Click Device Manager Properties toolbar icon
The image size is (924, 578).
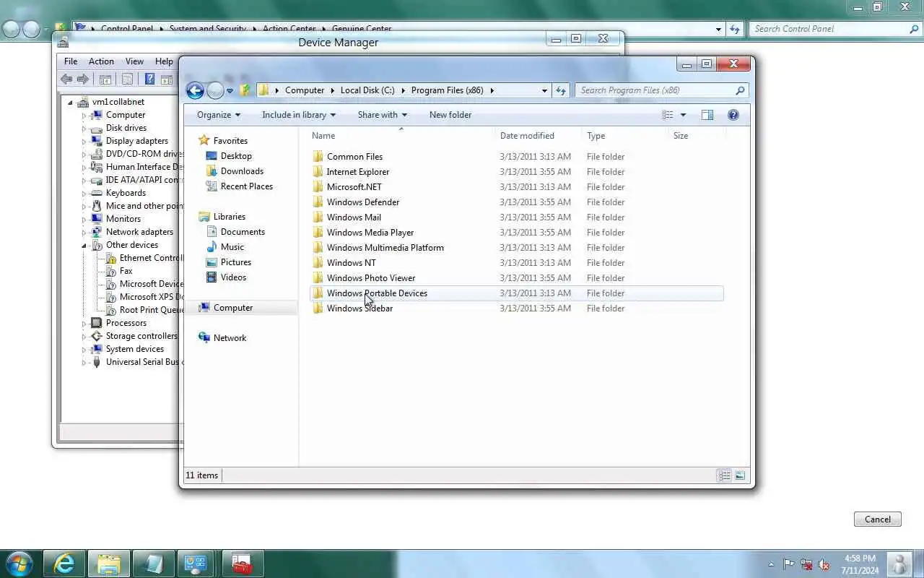[x=127, y=79]
